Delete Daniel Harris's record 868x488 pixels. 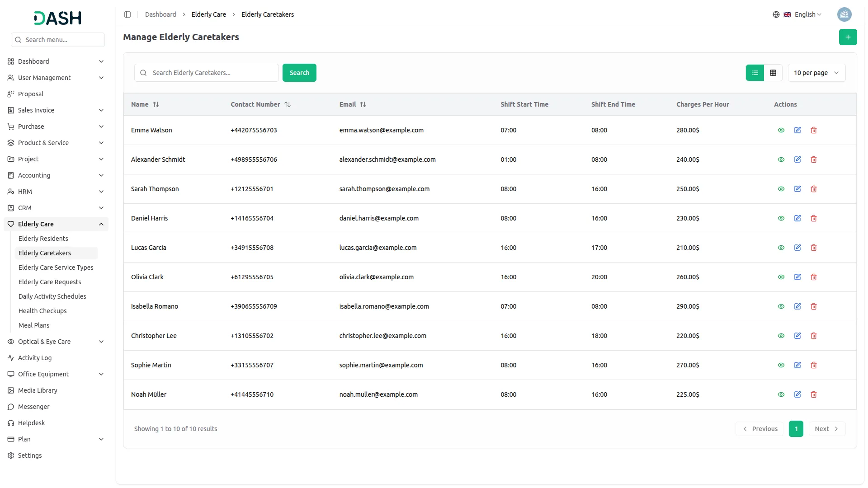point(814,218)
